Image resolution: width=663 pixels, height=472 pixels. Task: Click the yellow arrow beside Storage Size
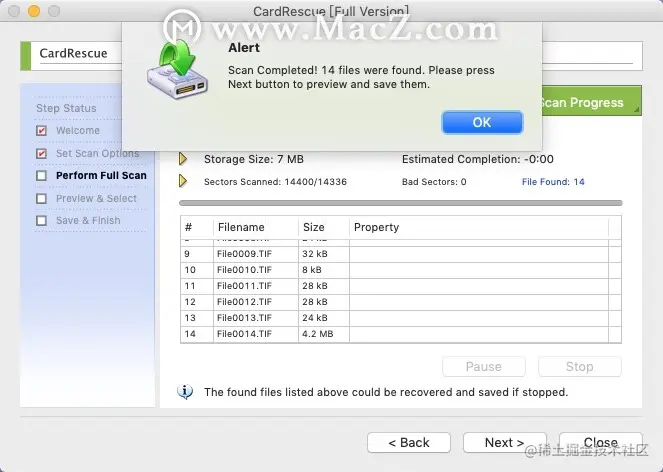click(x=183, y=159)
